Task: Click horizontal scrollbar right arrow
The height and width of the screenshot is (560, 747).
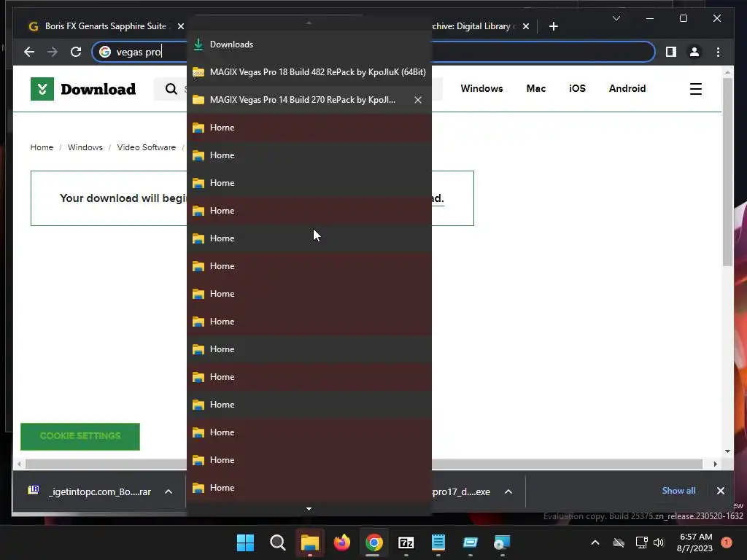Action: 715,464
